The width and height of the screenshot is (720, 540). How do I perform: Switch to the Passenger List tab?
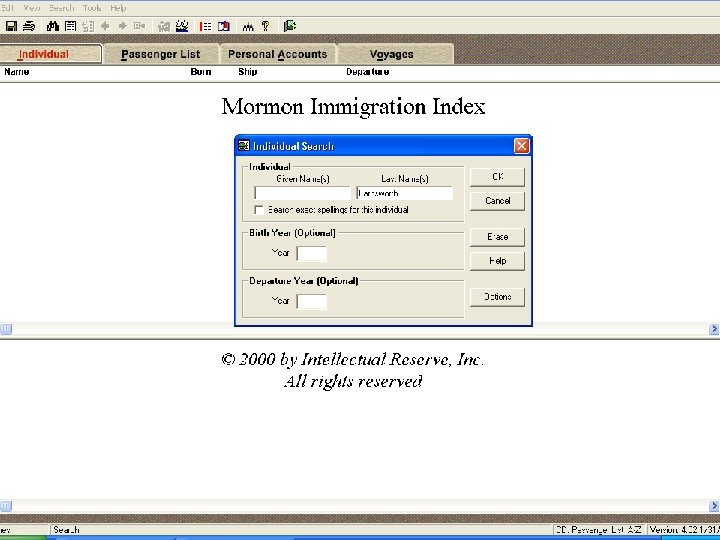161,54
